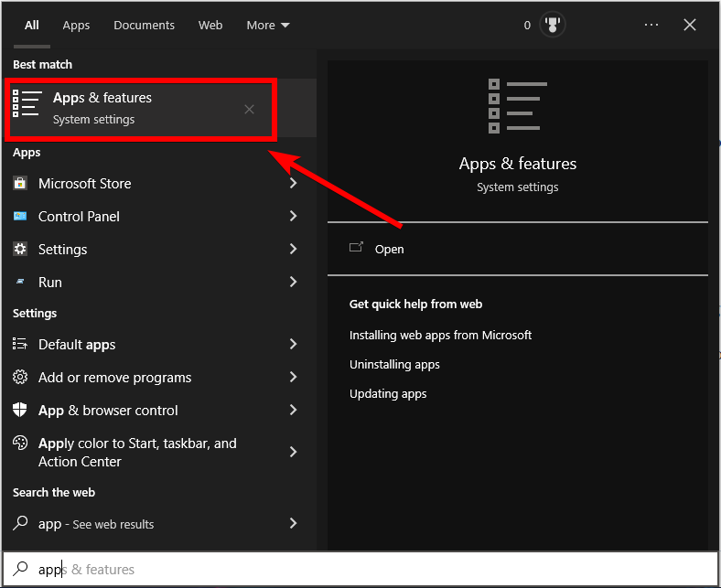Open the Updating apps help link
This screenshot has height=588, width=721.
pyautogui.click(x=388, y=394)
